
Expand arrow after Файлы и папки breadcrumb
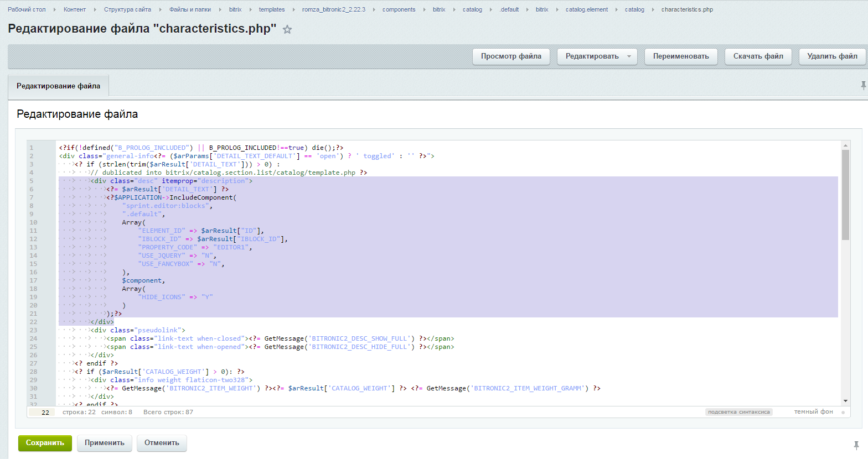pos(220,9)
